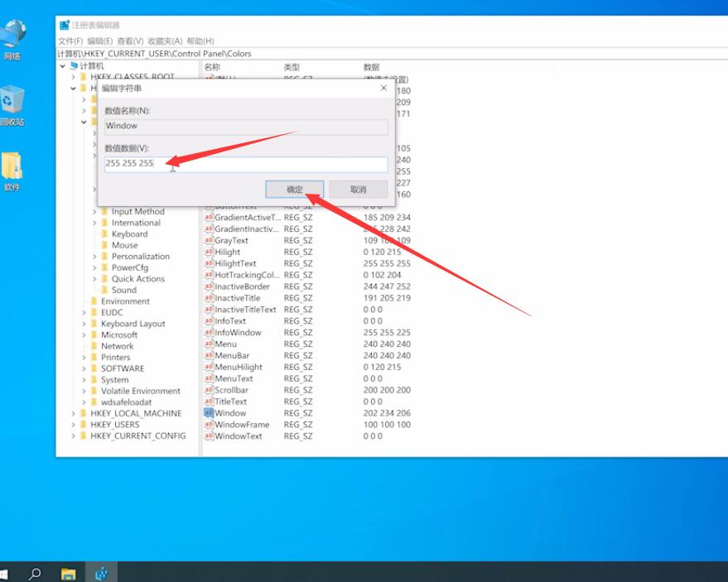Expand the Personalization key
Image resolution: width=728 pixels, height=582 pixels.
94,257
